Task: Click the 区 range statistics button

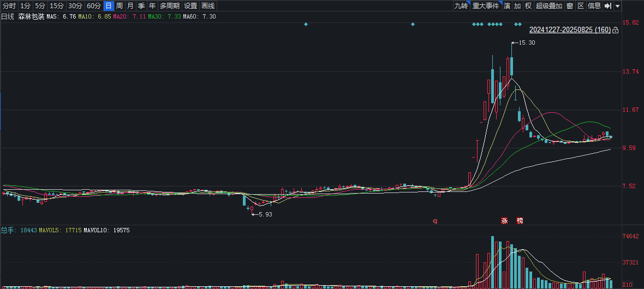Action: coord(581,6)
